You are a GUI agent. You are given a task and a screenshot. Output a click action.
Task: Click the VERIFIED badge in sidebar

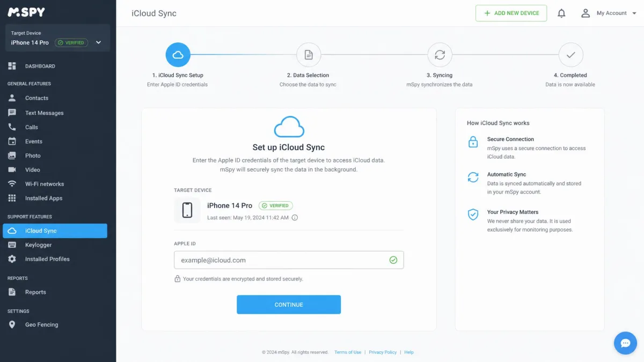click(71, 42)
